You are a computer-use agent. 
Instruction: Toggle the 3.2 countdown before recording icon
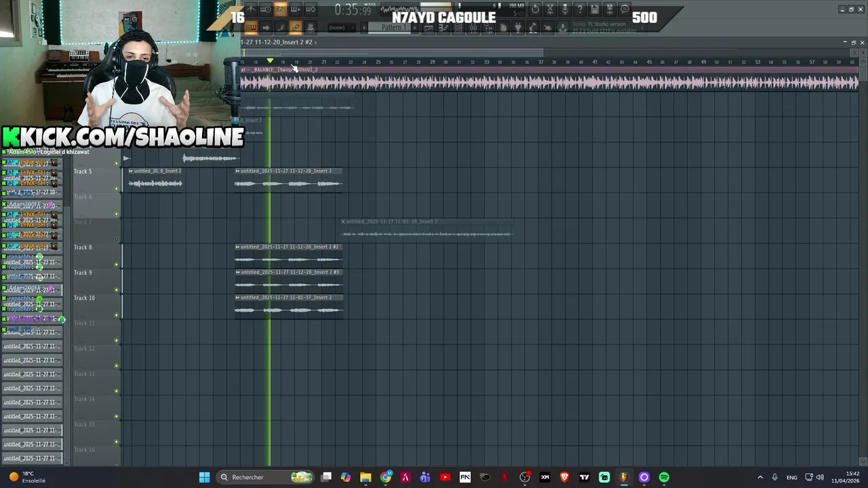click(x=281, y=9)
